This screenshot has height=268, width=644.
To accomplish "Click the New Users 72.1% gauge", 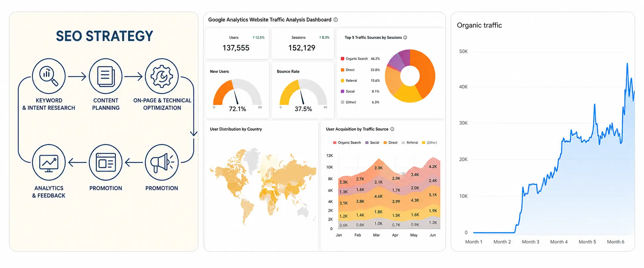I will tap(237, 93).
